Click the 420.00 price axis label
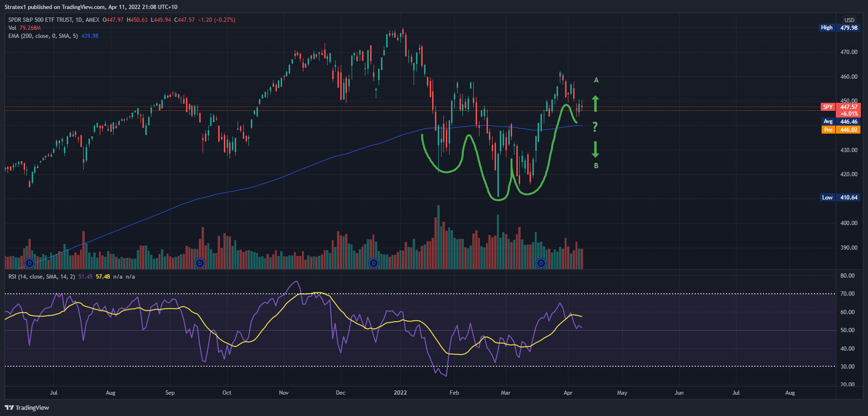This screenshot has width=868, height=416. tap(849, 174)
